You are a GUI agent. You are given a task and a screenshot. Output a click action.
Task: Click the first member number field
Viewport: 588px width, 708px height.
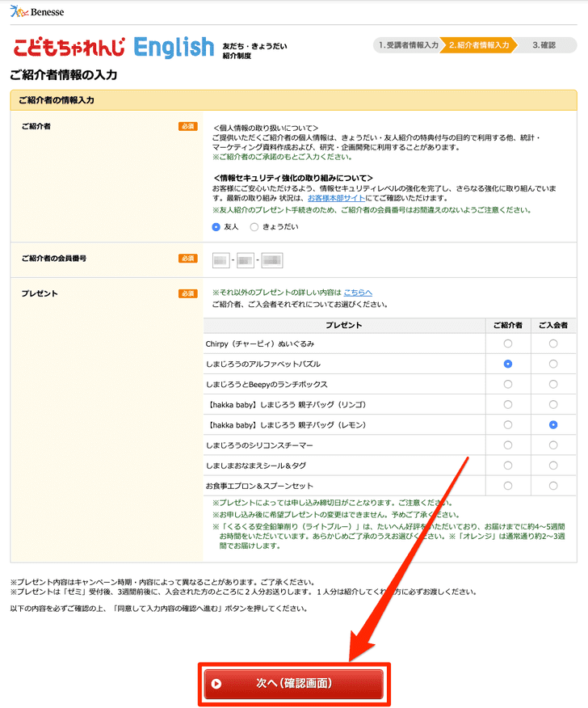[221, 260]
